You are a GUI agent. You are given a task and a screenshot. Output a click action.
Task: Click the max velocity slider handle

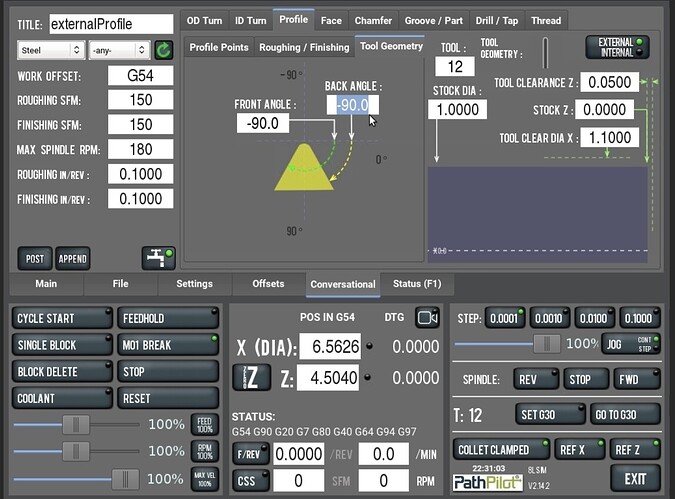(x=125, y=479)
